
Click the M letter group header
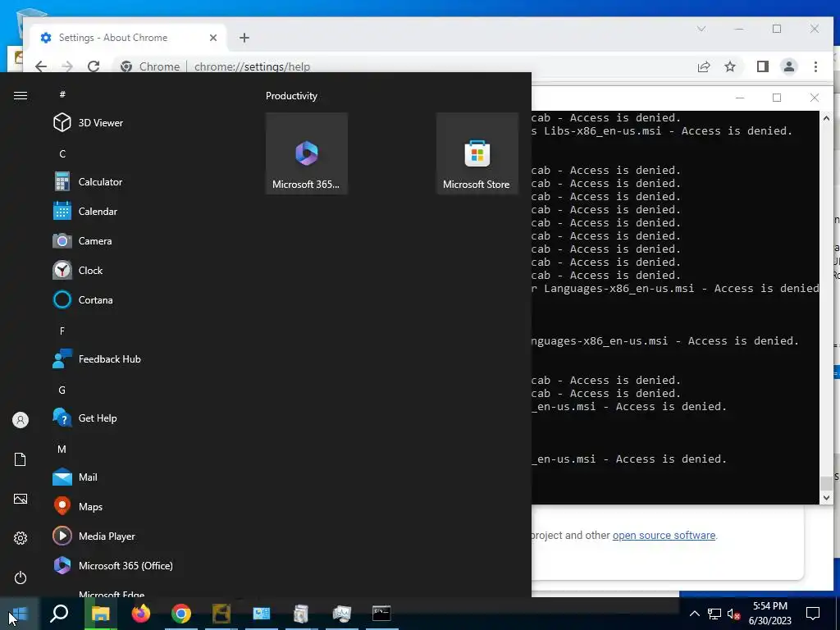(62, 449)
